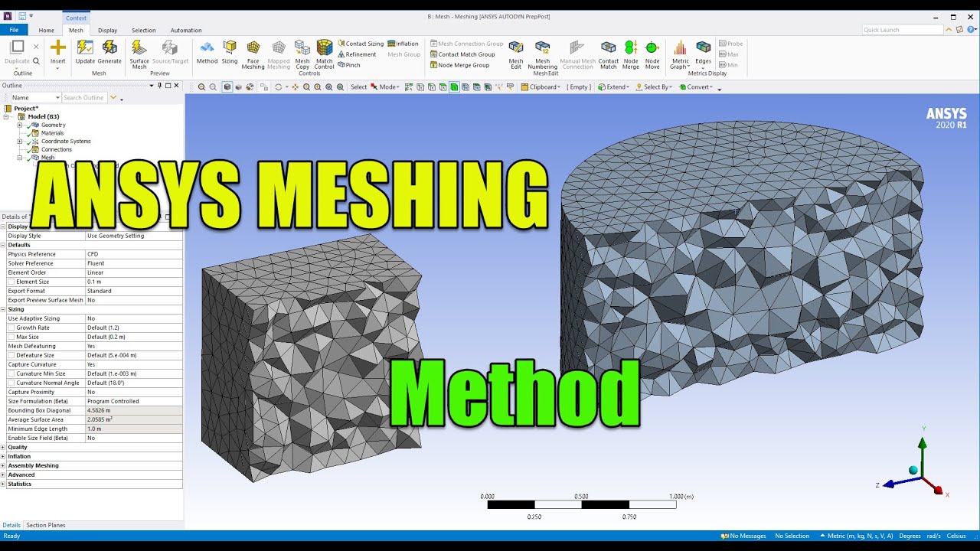Screen dimensions: 980x551
Task: Collapse the Defaults section
Action: 3,245
